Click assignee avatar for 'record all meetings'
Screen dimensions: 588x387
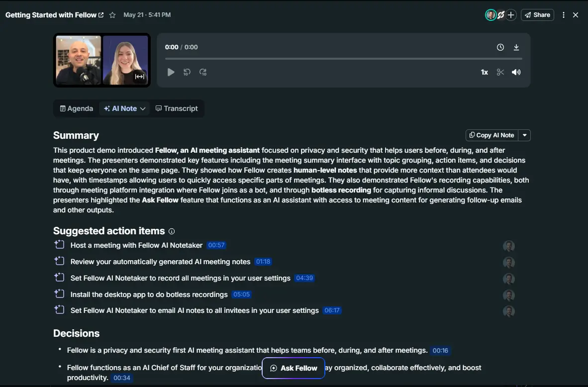coord(508,279)
